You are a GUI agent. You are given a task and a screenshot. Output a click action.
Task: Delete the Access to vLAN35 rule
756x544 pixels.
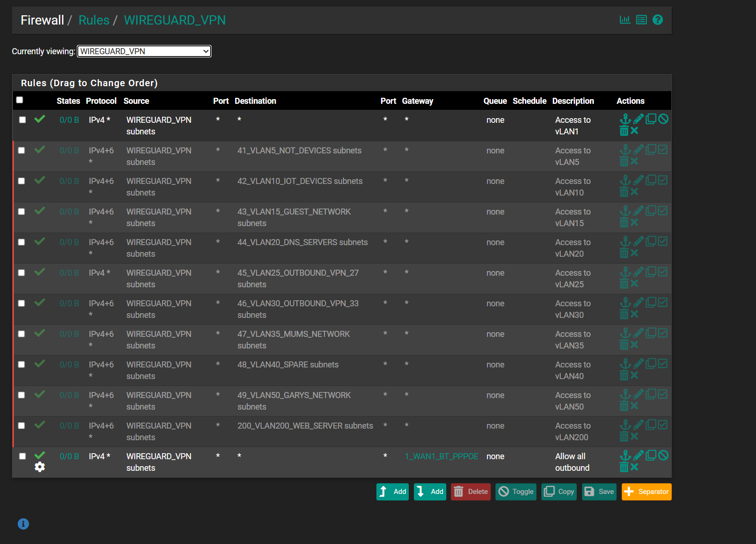(x=624, y=345)
